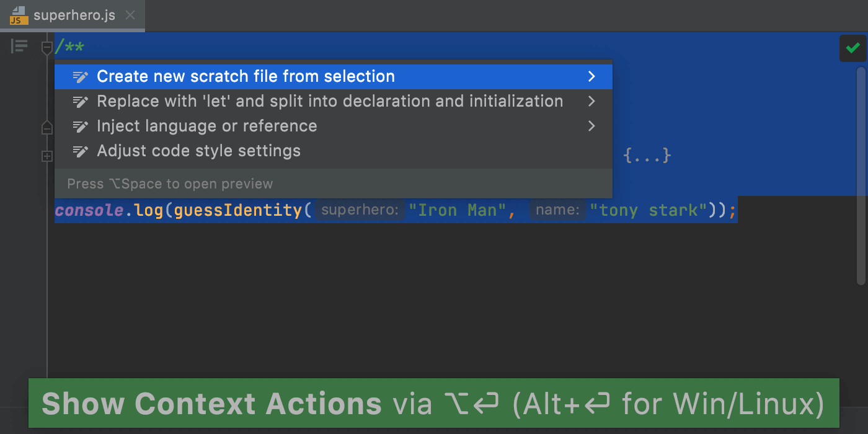Open the structure icon in the gutter
This screenshot has width=868, height=434.
coord(20,46)
